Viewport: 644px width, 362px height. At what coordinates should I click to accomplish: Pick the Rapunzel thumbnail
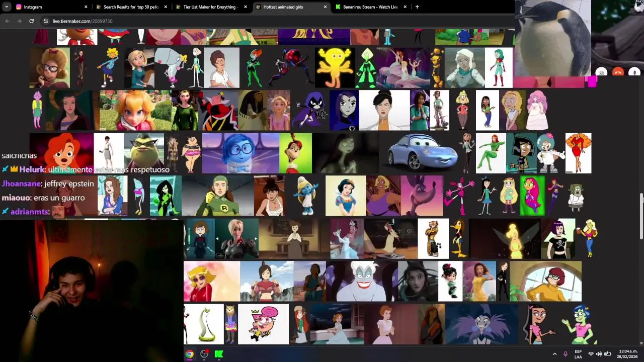[x=278, y=110]
